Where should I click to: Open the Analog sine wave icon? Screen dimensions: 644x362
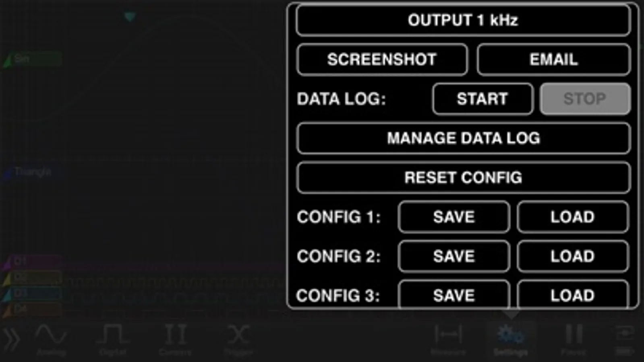tap(51, 339)
